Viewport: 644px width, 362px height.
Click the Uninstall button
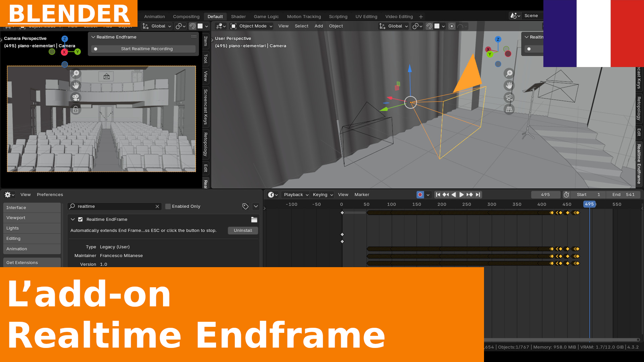coord(243,231)
